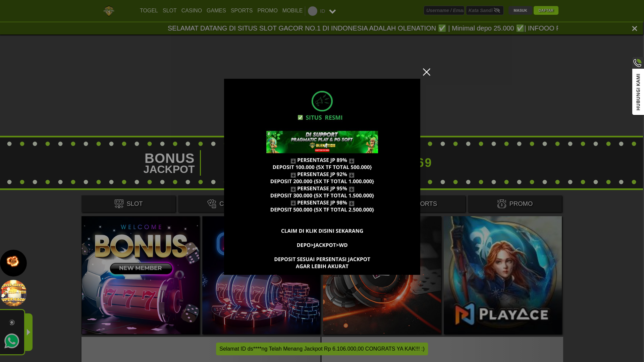Viewport: 644px width, 362px height.
Task: Open the GAMES menu
Action: point(216,11)
